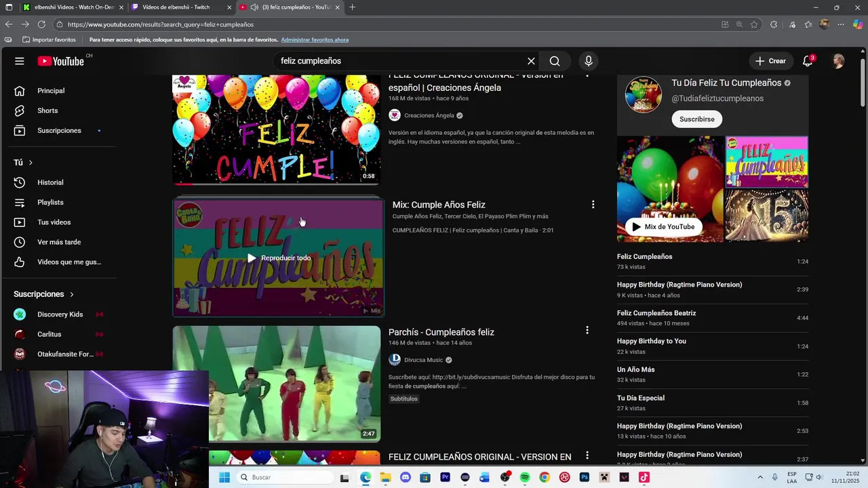The image size is (868, 488).
Task: Click Divucsa Music channel avatar
Action: [395, 360]
